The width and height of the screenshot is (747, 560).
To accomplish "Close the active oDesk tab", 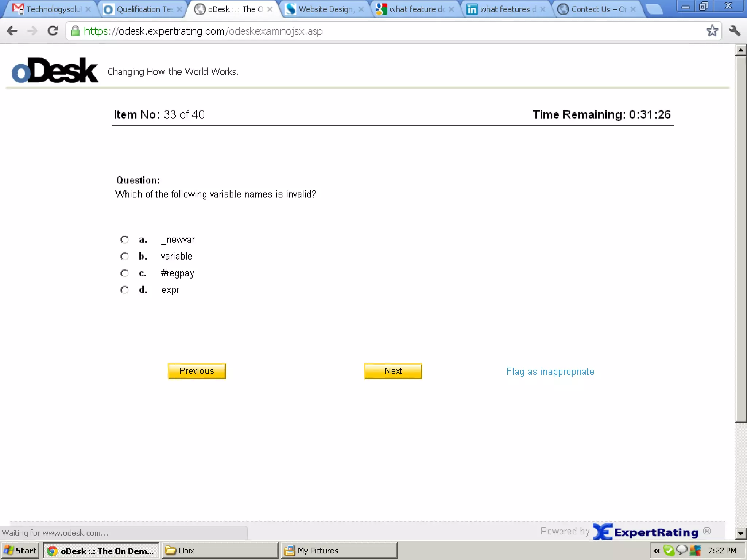I will coord(270,9).
